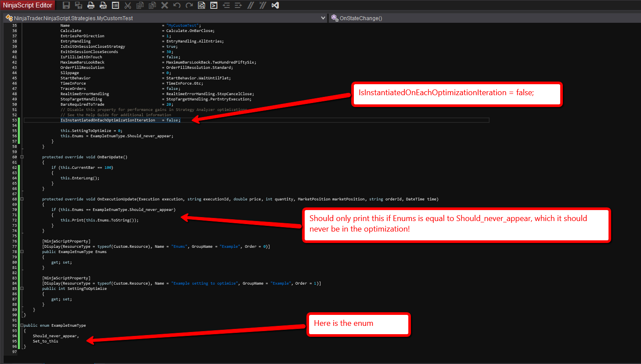
Task: Click the "this.SettingToOptimize = 0;" line
Action: pos(91,131)
